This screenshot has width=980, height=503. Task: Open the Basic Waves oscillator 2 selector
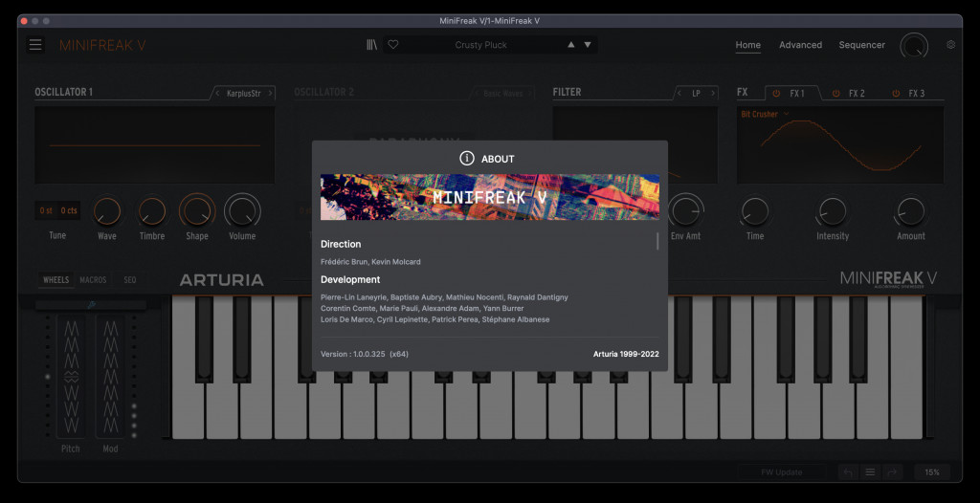click(x=503, y=93)
